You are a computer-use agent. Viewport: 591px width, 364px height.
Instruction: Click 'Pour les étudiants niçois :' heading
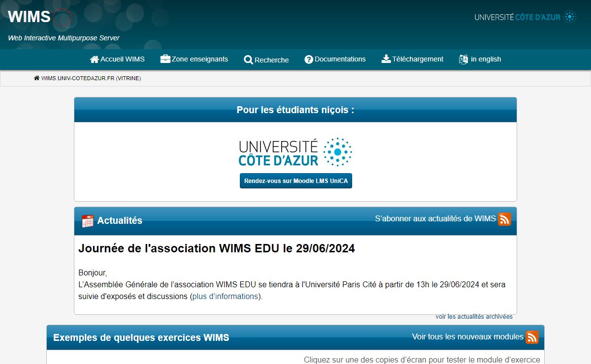pos(295,110)
